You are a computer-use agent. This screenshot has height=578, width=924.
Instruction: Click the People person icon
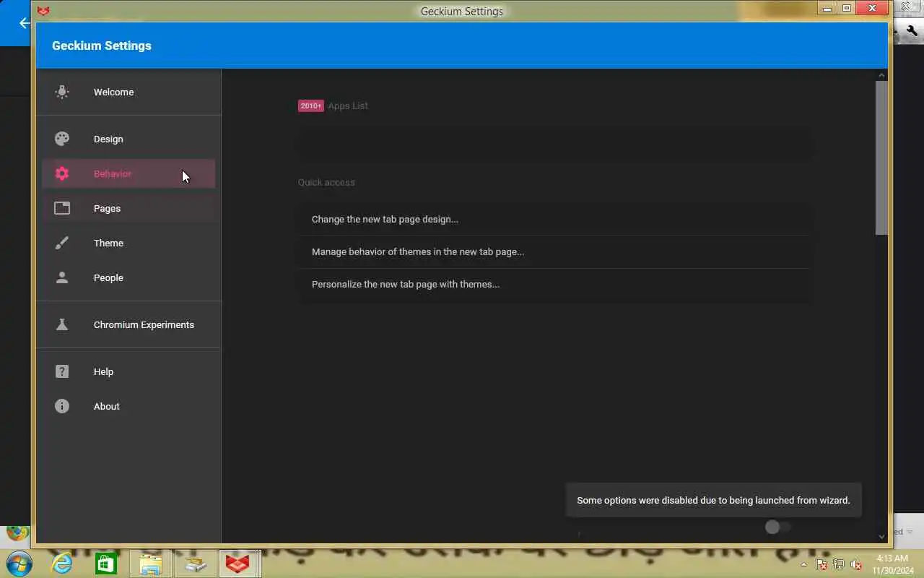click(x=62, y=277)
